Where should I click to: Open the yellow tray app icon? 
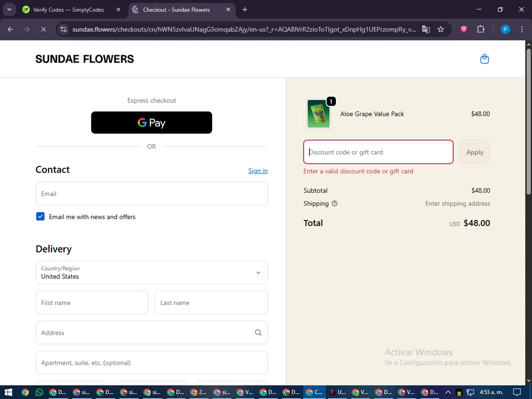click(x=459, y=392)
